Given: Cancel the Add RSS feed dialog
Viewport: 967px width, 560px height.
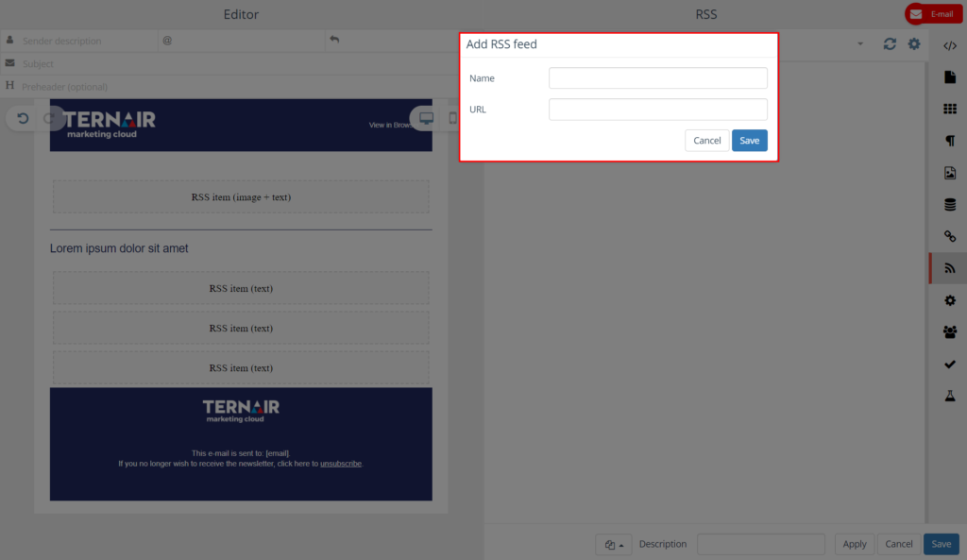Looking at the screenshot, I should 706,141.
